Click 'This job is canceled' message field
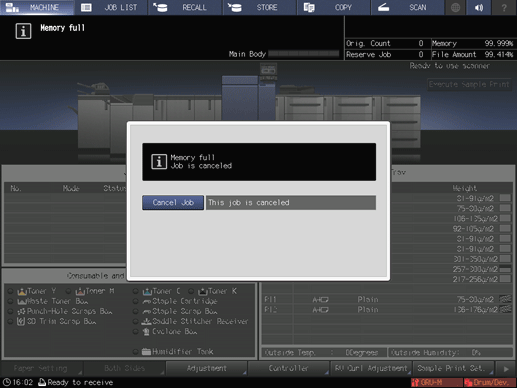The height and width of the screenshot is (388, 517). click(291, 203)
